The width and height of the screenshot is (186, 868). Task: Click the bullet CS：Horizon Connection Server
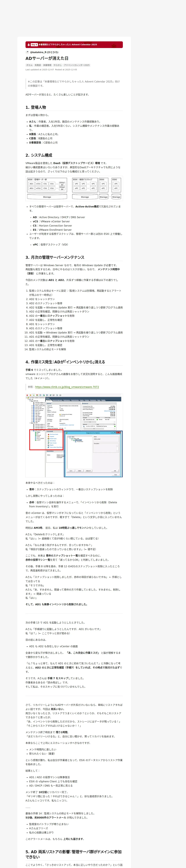(x=52, y=226)
